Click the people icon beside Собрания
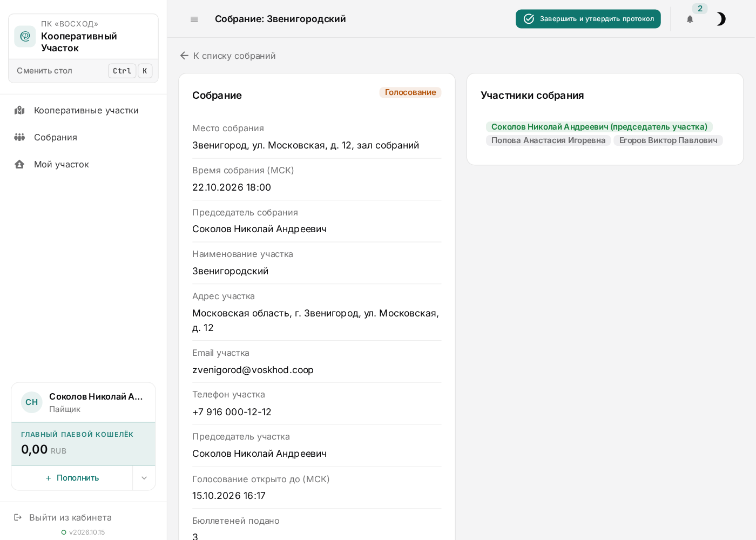756x540 pixels. point(19,137)
